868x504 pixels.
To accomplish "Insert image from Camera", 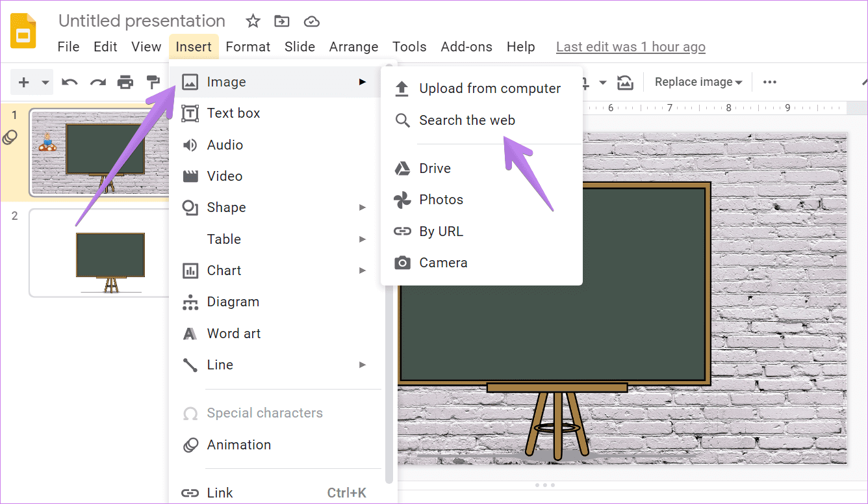I will (481, 263).
